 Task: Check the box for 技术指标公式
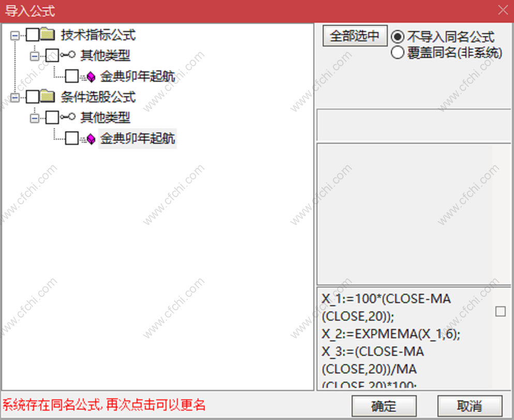point(33,35)
